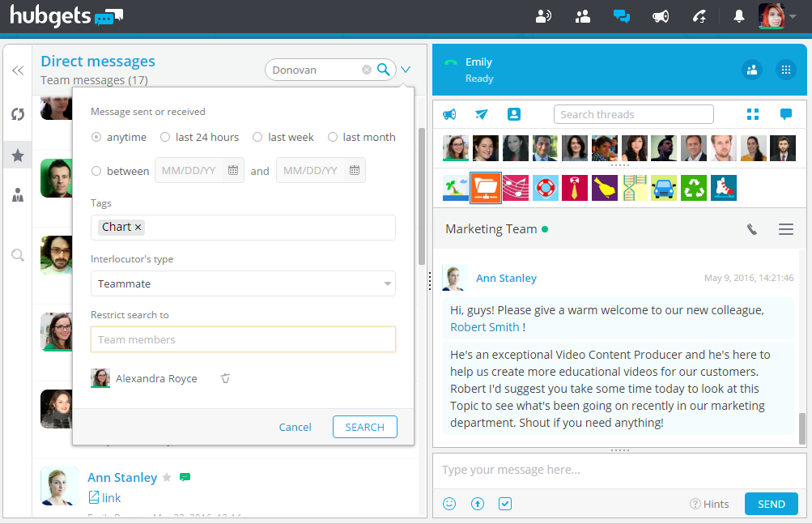
Task: Cancel the advanced search panel
Action: (x=295, y=427)
